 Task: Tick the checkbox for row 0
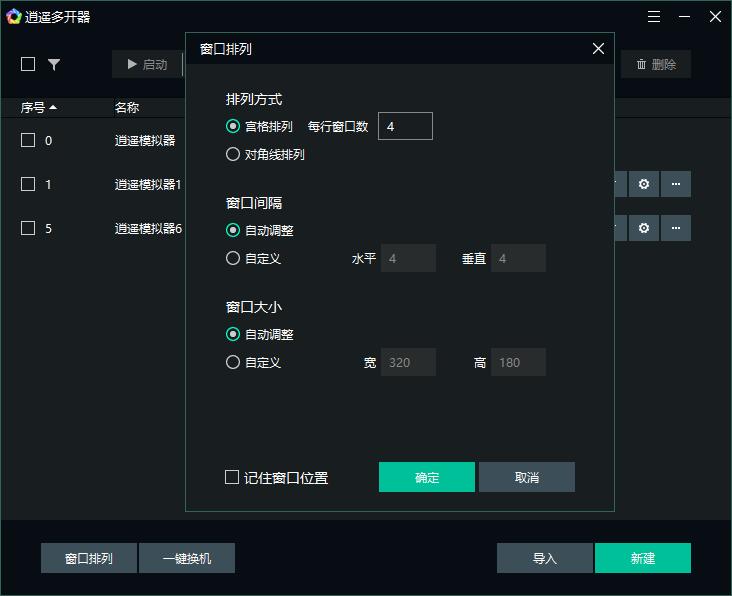pyautogui.click(x=28, y=140)
